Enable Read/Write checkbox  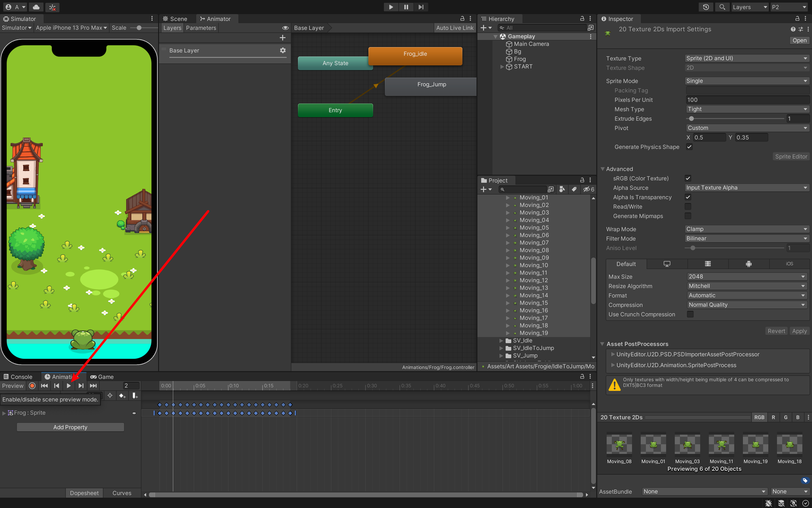(688, 207)
